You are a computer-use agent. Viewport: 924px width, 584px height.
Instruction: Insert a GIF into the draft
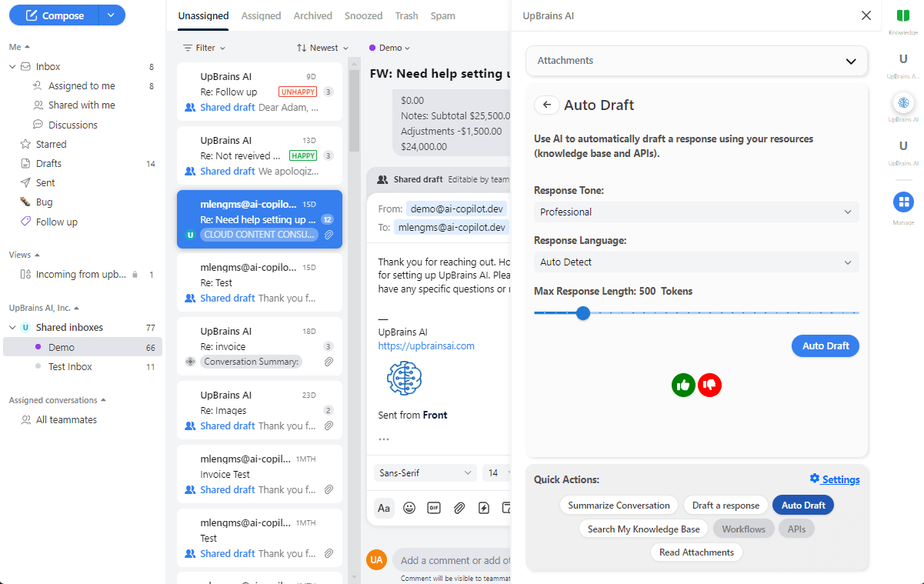434,508
